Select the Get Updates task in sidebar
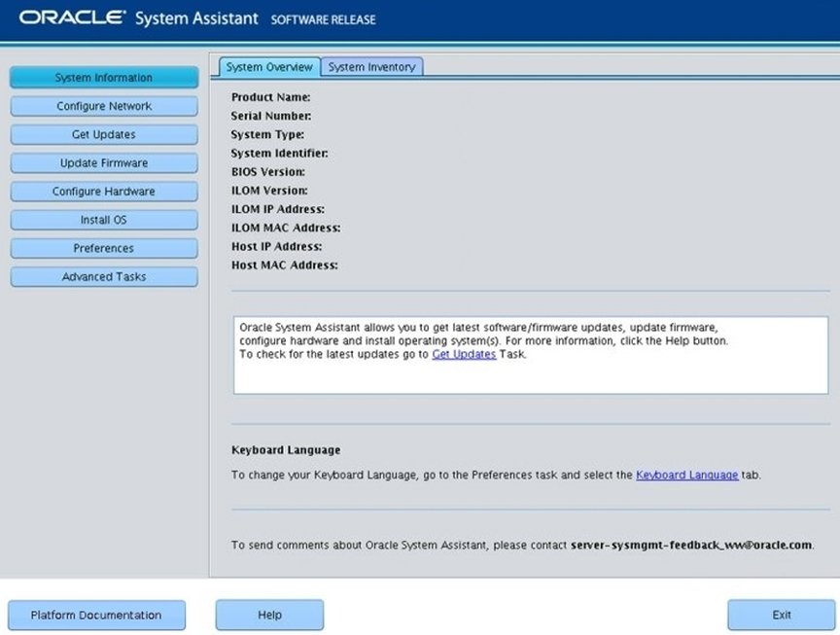 pyautogui.click(x=103, y=134)
